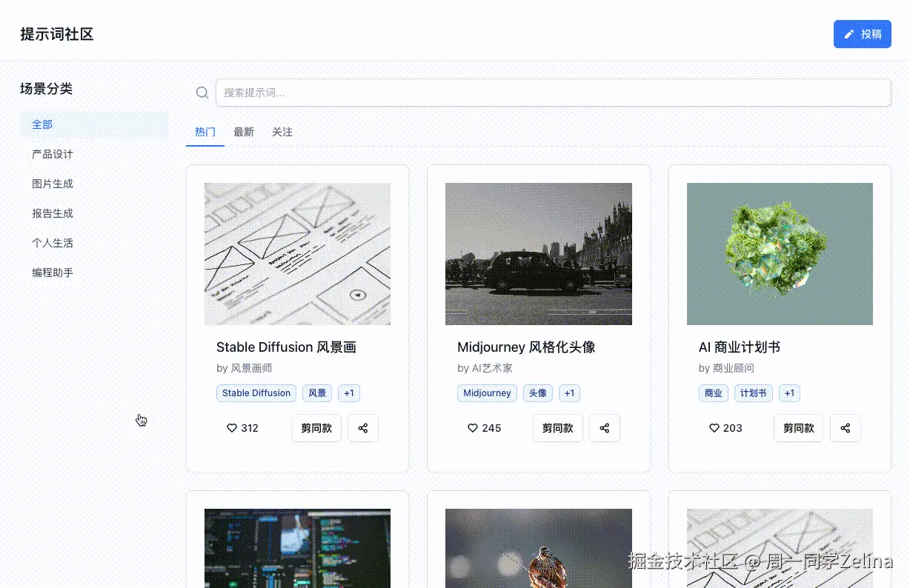Click the 搜索提示词 search field
910x588 pixels.
click(x=554, y=92)
